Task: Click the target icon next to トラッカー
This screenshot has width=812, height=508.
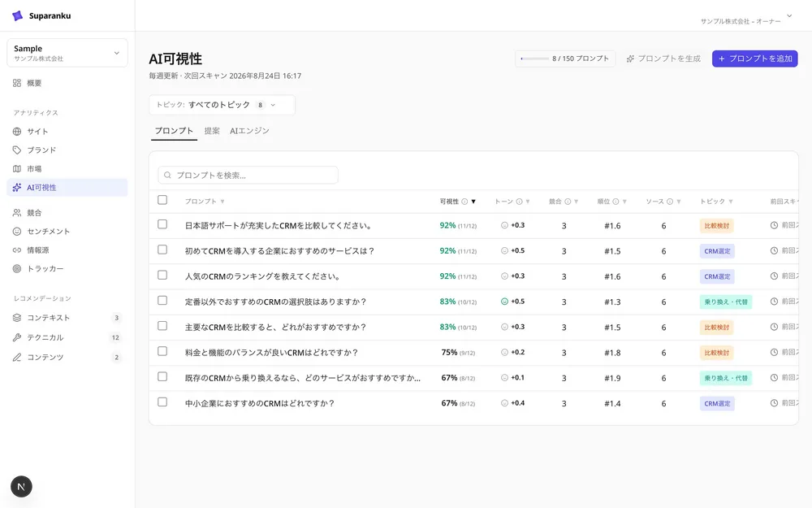Action: (17, 268)
